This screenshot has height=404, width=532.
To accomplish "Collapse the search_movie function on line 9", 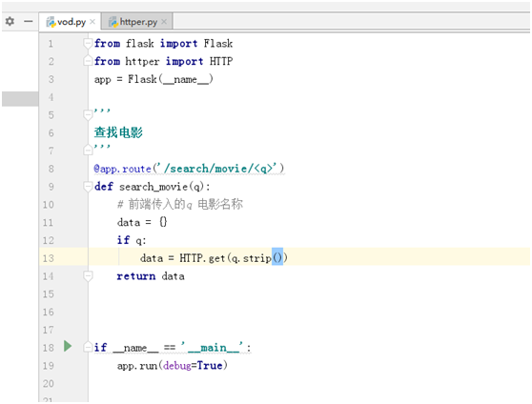I will (x=88, y=187).
